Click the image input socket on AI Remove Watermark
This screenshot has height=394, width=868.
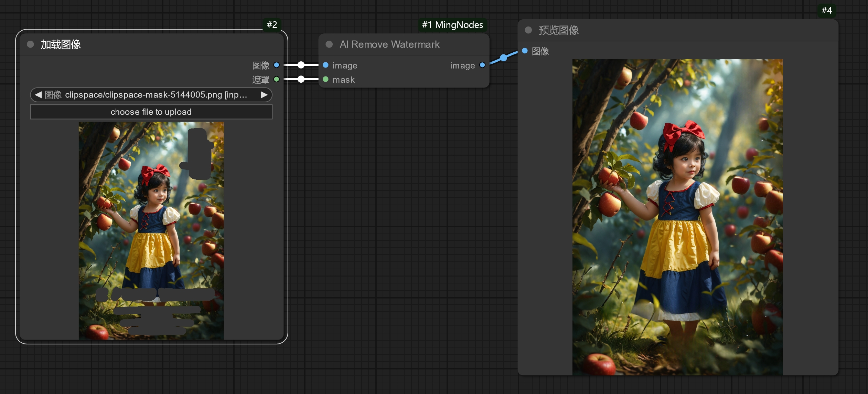(x=325, y=65)
